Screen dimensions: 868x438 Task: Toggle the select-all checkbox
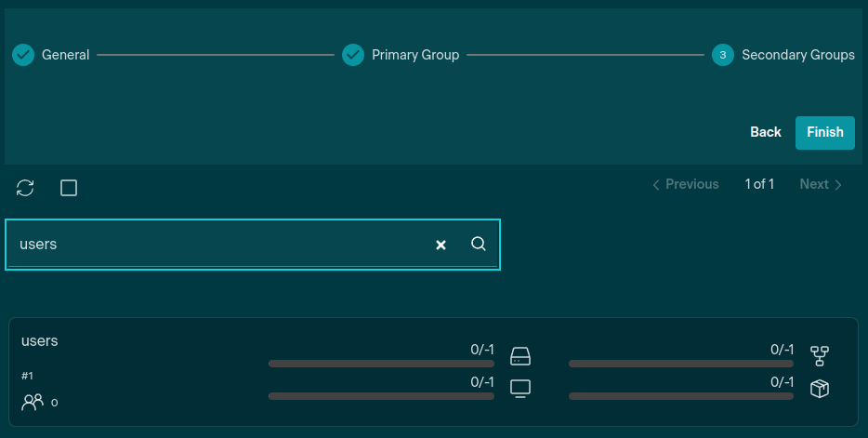69,188
